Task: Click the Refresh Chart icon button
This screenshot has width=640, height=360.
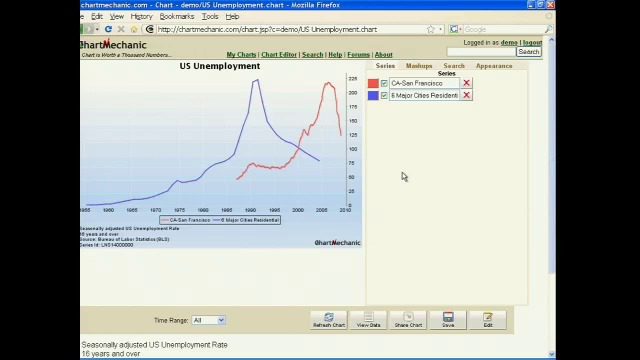Action: (329, 320)
